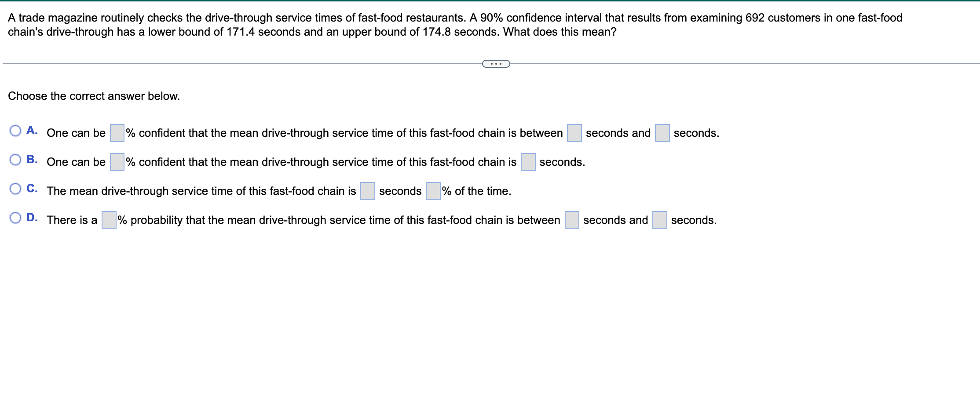
Task: Click the letter B option label
Action: click(32, 158)
